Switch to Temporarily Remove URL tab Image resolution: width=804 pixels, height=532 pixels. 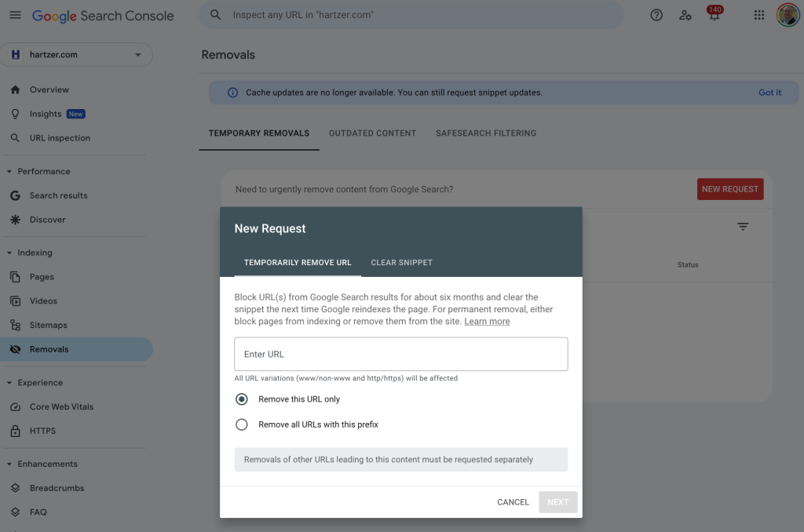tap(298, 262)
